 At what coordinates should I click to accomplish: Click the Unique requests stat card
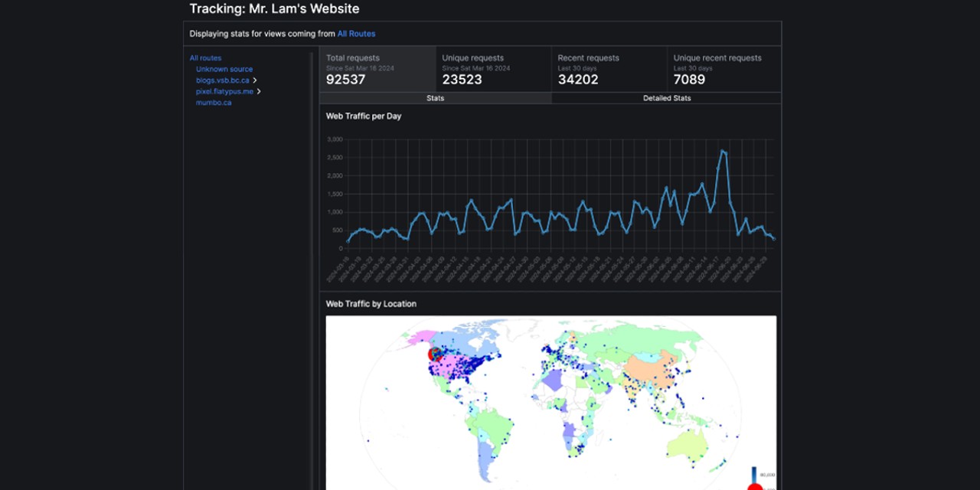[493, 69]
